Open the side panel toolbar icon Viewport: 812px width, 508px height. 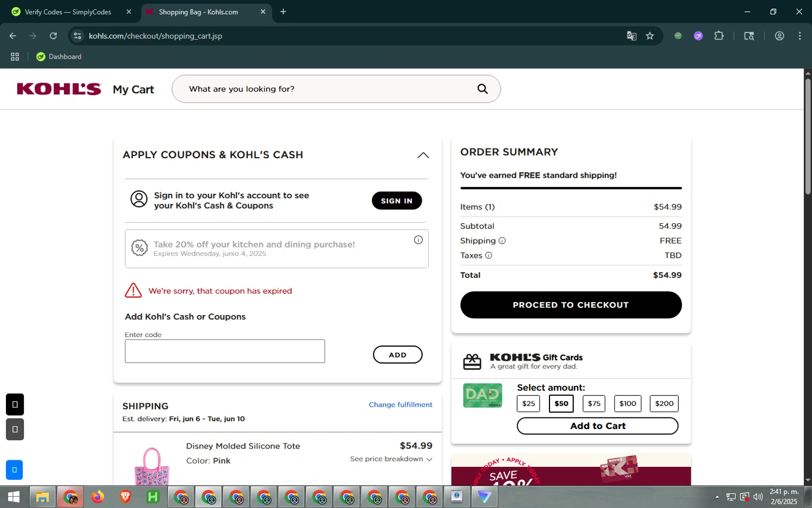[x=749, y=36]
